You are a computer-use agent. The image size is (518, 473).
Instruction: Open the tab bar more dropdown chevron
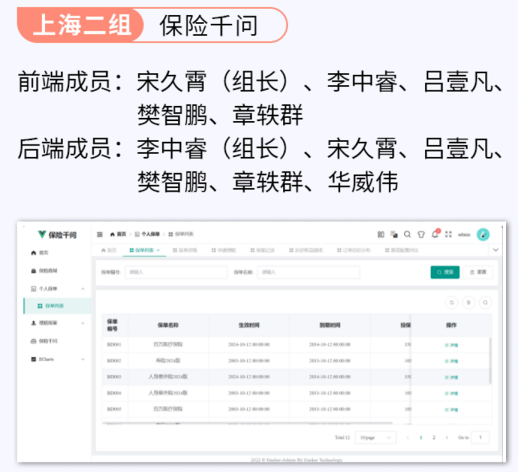click(x=496, y=250)
